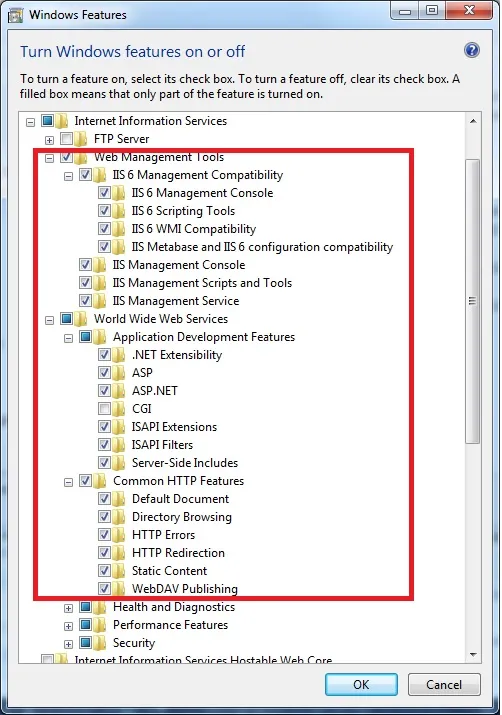Select the ISAPI Filters tree item
This screenshot has height=715, width=502.
tap(162, 445)
